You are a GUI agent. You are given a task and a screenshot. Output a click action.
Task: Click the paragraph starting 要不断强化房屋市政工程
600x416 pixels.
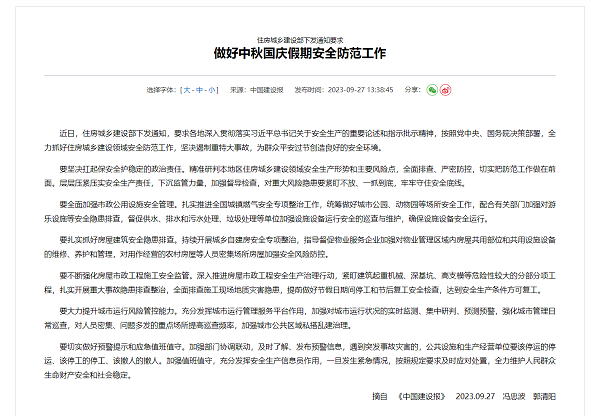point(300,282)
